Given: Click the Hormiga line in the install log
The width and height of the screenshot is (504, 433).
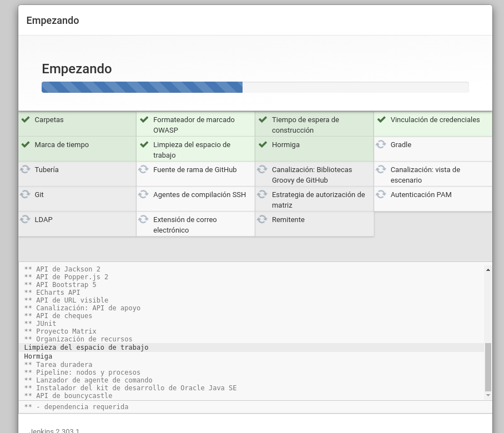Looking at the screenshot, I should pos(38,356).
